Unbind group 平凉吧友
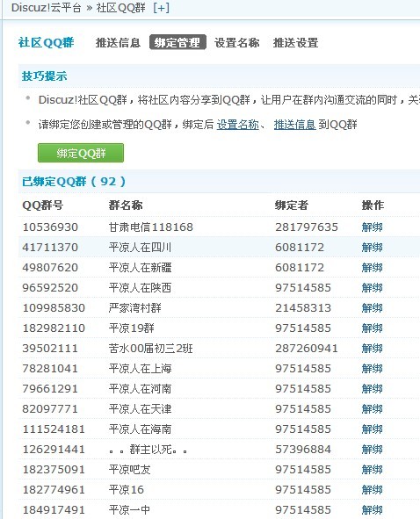Screen dimensions: 420x519 [372, 470]
